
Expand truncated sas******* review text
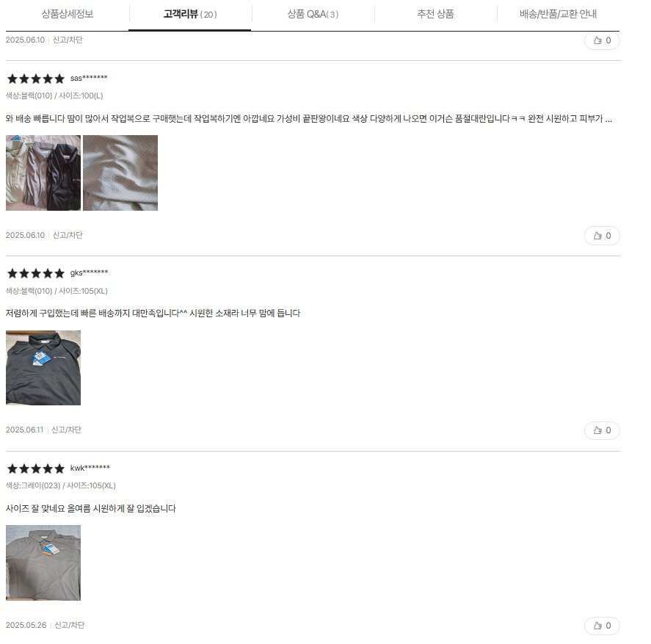[x=608, y=119]
